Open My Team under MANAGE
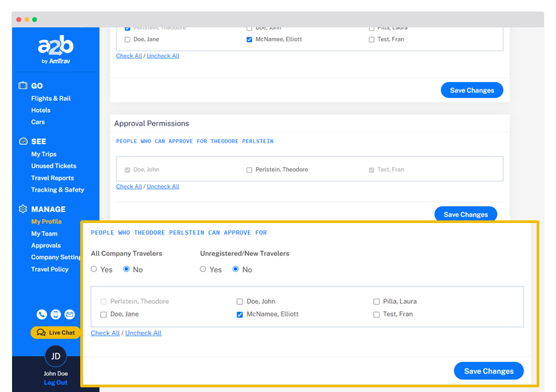 pyautogui.click(x=44, y=234)
